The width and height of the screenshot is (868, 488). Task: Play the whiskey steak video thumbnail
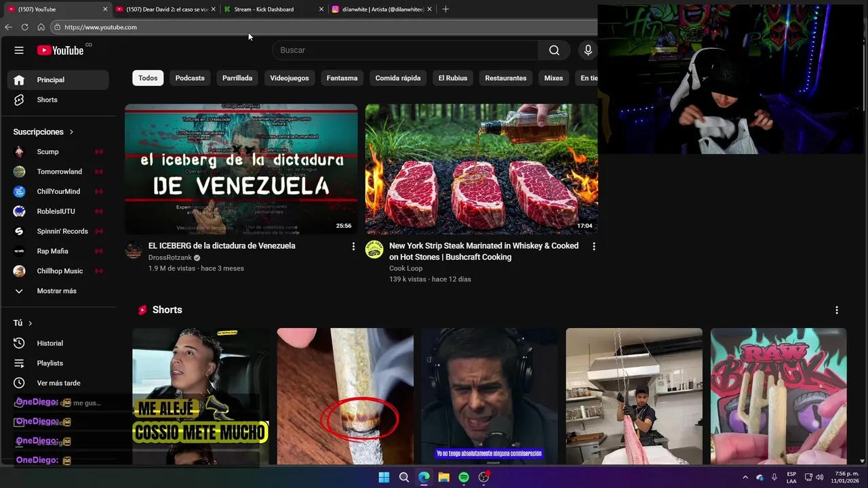click(481, 169)
